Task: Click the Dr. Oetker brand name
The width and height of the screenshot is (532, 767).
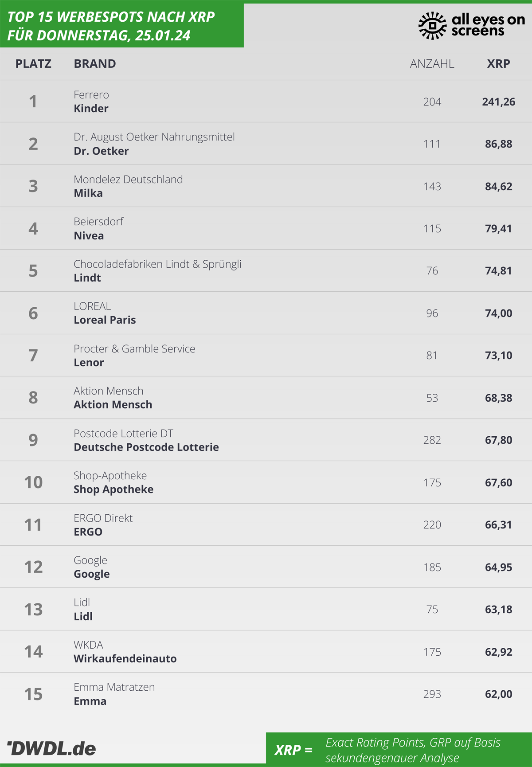Action: click(101, 151)
